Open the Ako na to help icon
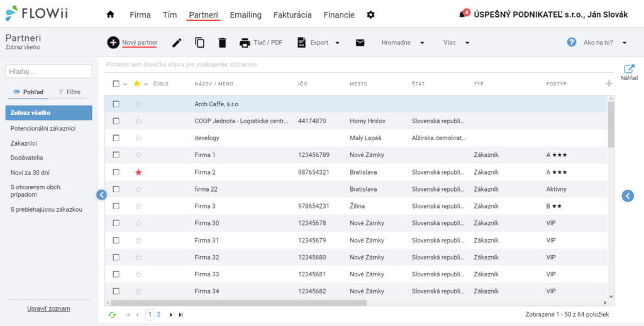The image size is (644, 326). pos(571,42)
